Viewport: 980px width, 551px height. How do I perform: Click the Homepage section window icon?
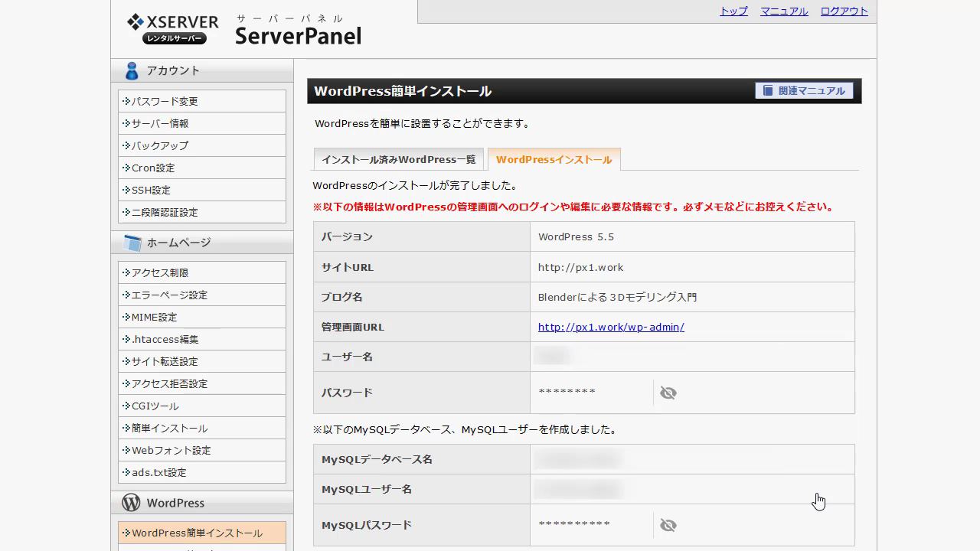132,243
